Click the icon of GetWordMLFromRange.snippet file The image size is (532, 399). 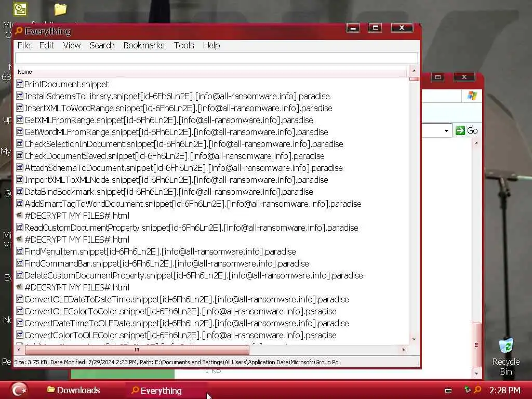click(x=20, y=131)
